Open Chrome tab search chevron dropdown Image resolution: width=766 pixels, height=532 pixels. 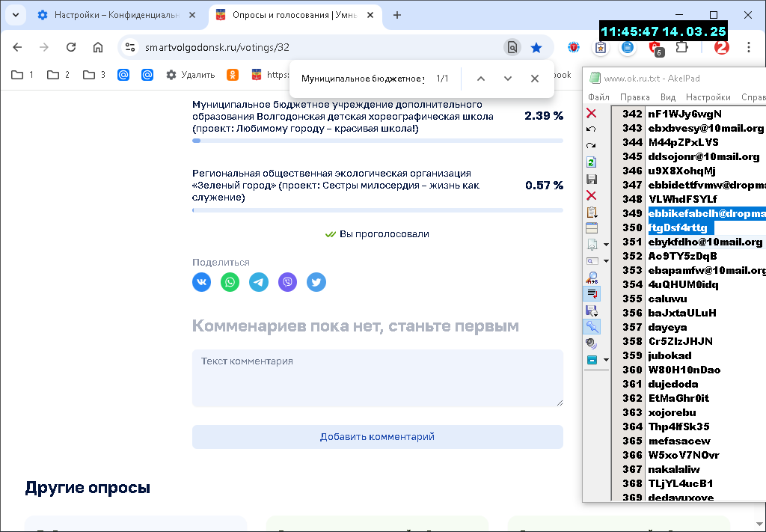click(16, 15)
